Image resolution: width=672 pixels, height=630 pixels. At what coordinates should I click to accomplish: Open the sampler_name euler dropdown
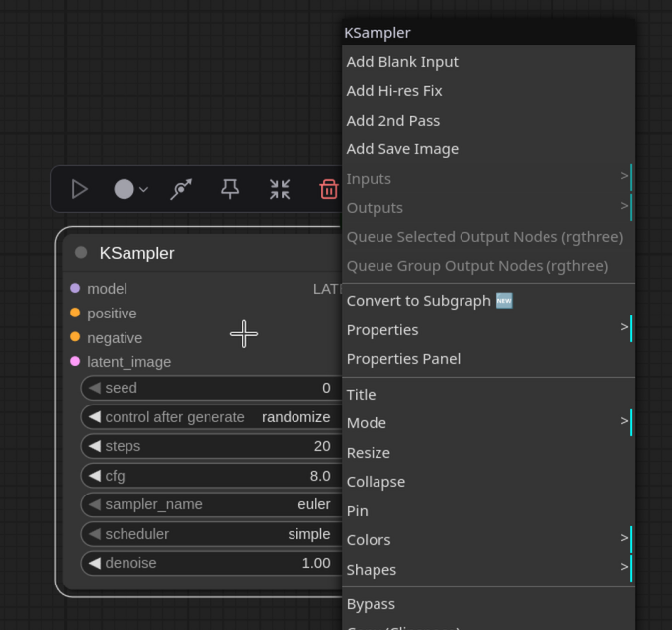point(314,504)
